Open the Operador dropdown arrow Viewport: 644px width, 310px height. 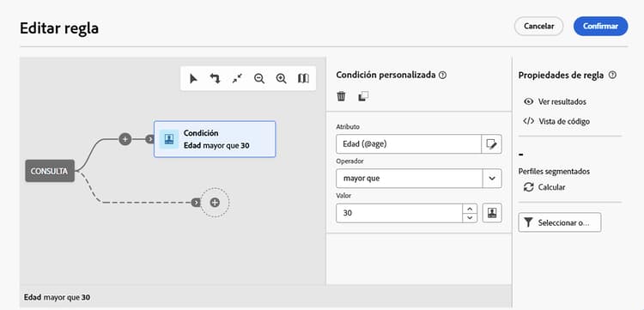click(x=492, y=179)
